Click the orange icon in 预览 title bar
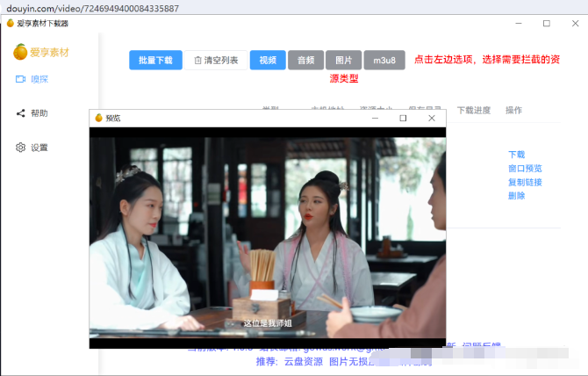 (98, 118)
